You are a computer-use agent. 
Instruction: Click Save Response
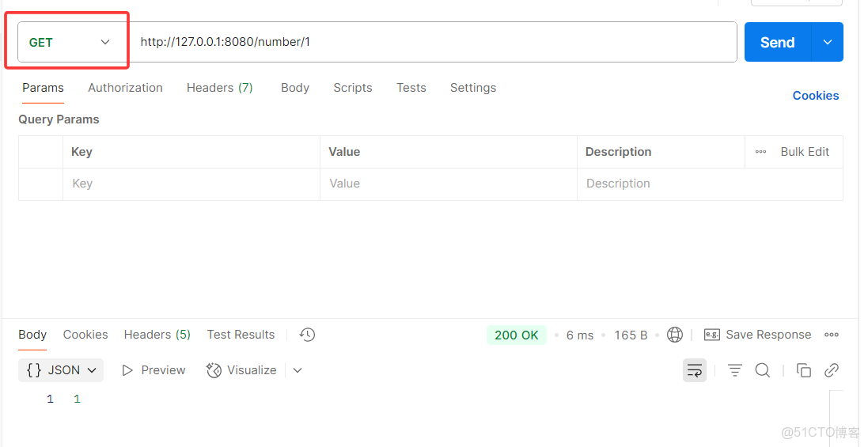tap(758, 335)
